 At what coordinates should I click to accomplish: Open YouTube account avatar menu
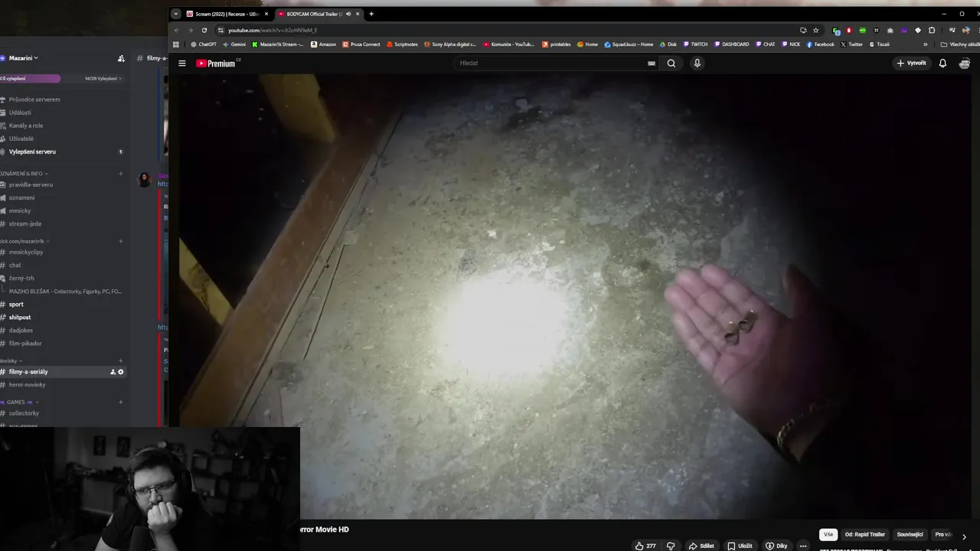pyautogui.click(x=965, y=64)
